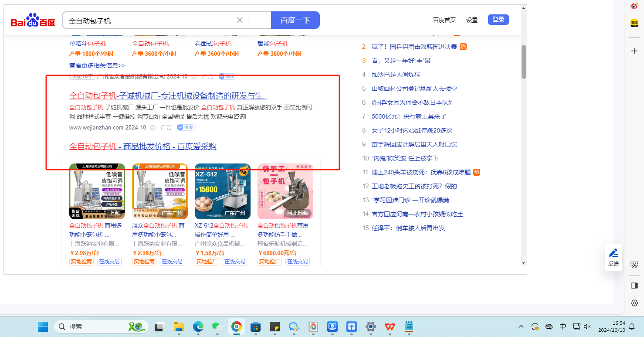Click the page vertical scrollbar thumb
Viewport: 644px width, 337px height.
coord(524,61)
